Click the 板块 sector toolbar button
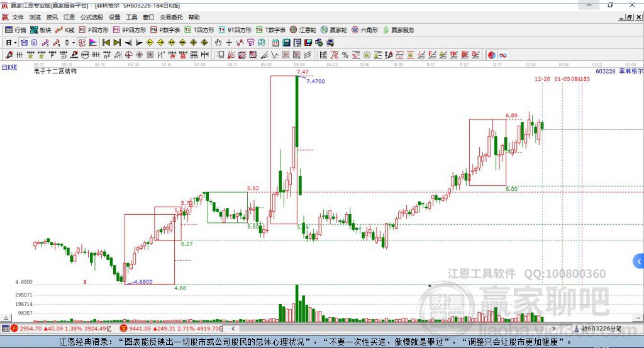The height and width of the screenshot is (348, 644). 41,30
